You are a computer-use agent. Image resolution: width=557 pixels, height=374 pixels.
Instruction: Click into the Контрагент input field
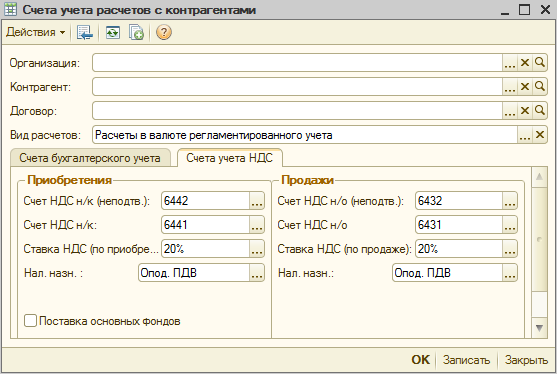click(297, 87)
